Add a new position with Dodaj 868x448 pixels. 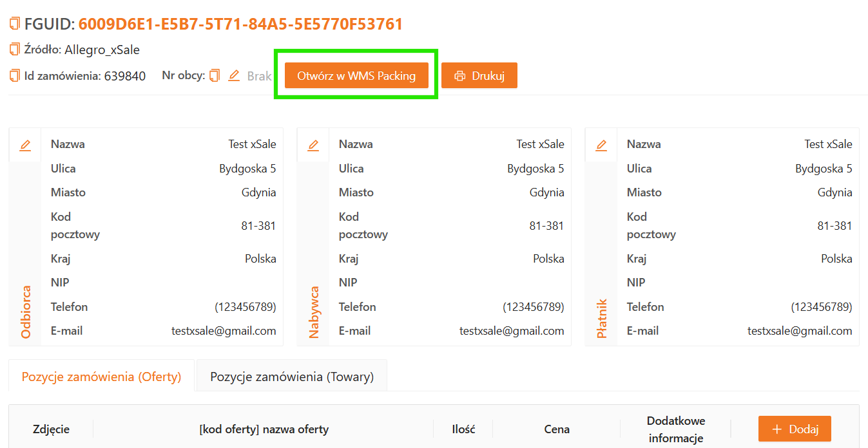coord(795,429)
